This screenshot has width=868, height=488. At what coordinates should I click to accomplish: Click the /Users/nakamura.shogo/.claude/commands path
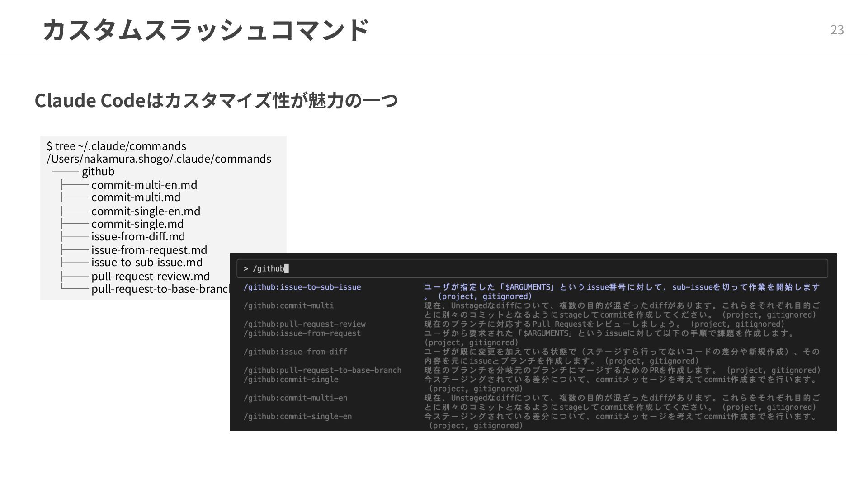click(x=159, y=159)
